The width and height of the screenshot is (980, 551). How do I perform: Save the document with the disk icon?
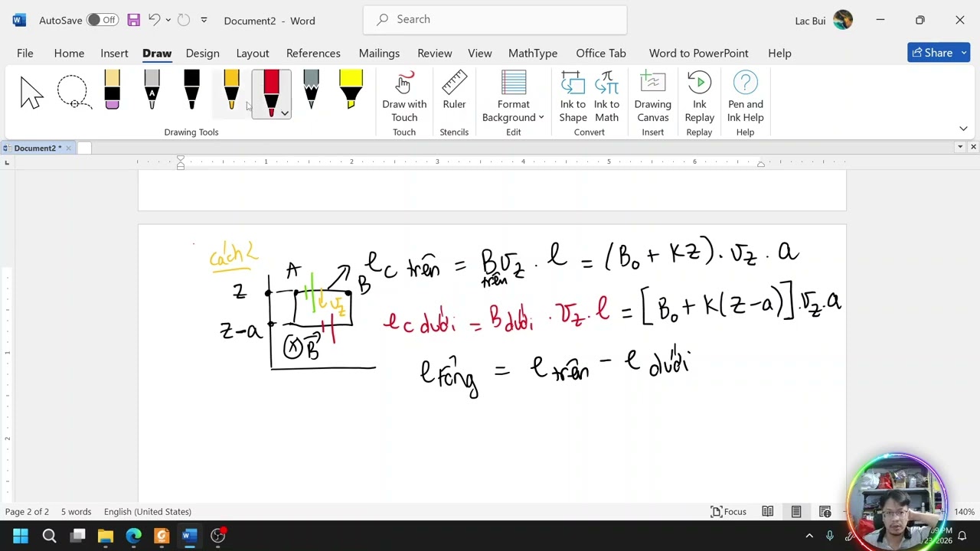point(133,20)
